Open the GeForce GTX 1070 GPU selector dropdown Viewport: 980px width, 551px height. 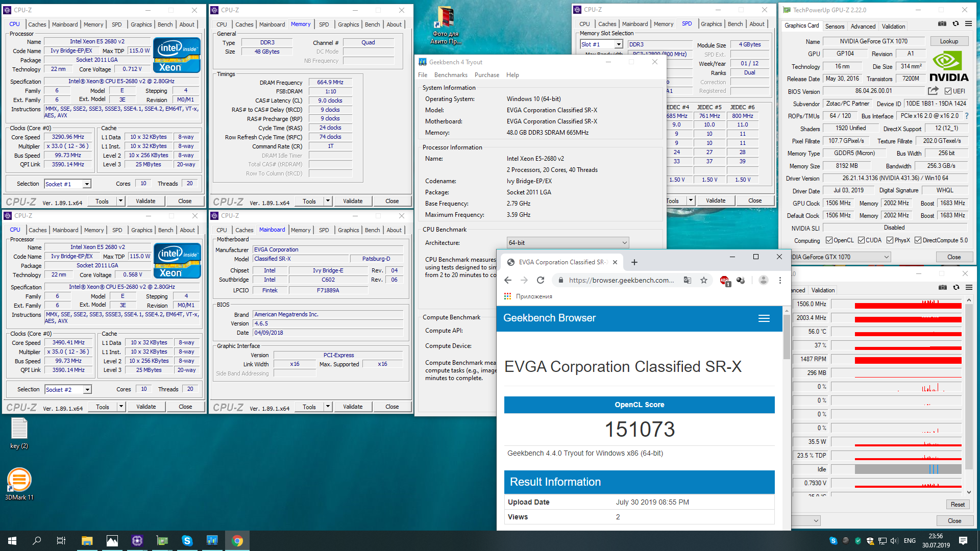[841, 257]
